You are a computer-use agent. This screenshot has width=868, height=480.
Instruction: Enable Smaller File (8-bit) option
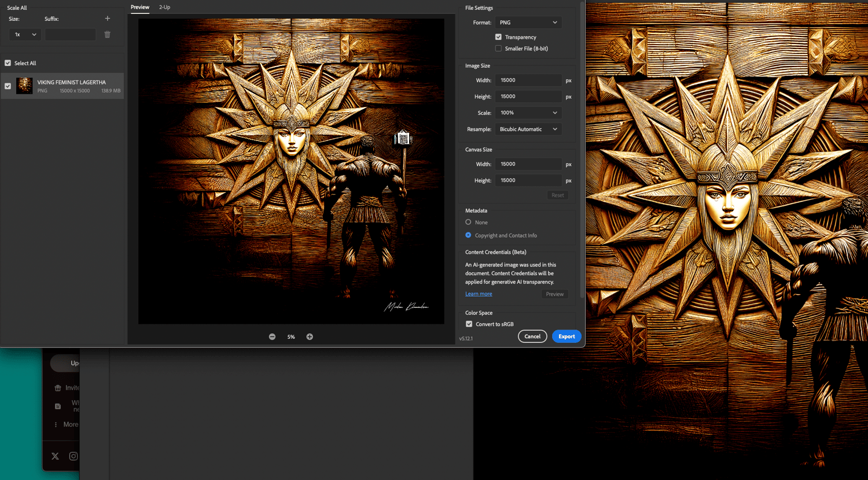click(498, 49)
